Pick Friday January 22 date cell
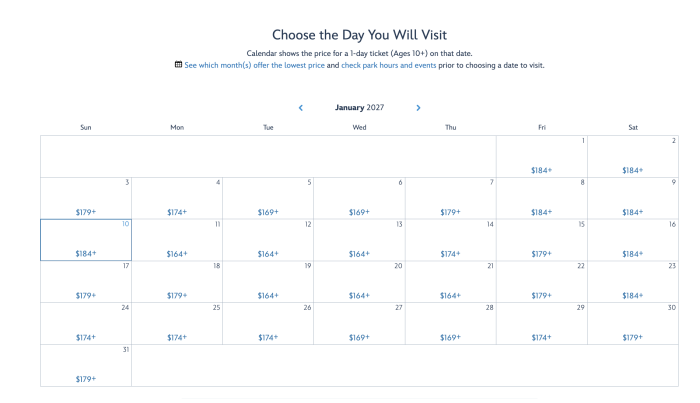 tap(541, 282)
